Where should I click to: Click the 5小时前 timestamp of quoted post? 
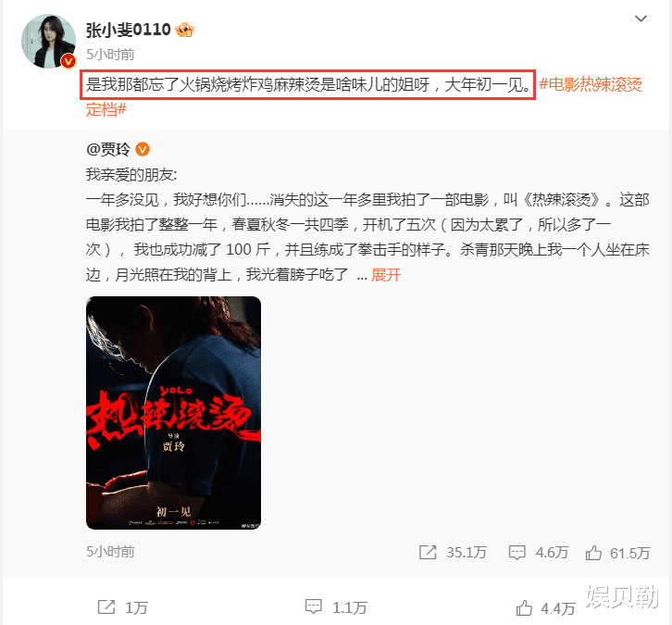[x=110, y=551]
